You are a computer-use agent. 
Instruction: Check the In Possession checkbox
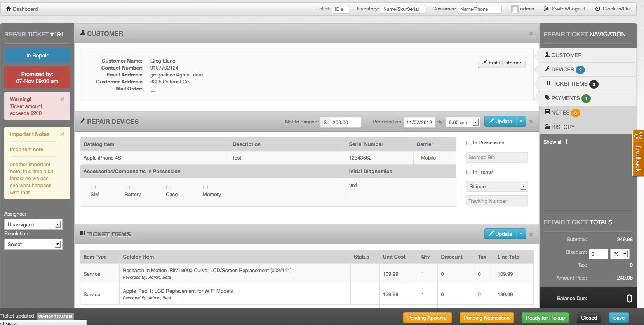[x=469, y=143]
